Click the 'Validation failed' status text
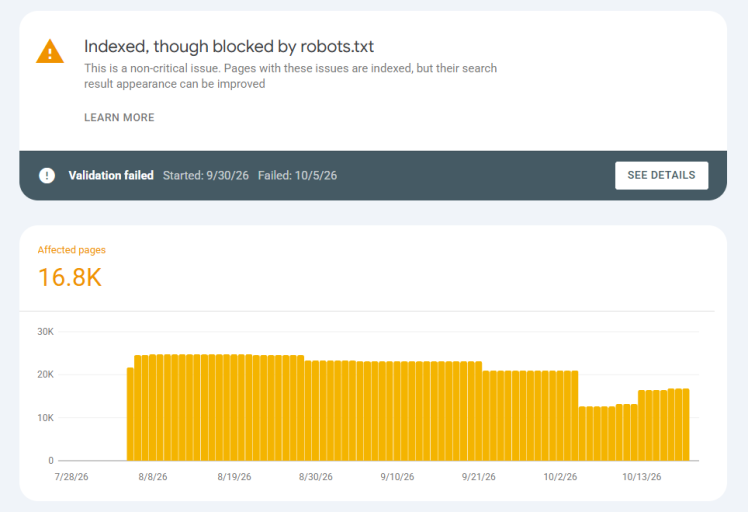Image resolution: width=748 pixels, height=512 pixels. pyautogui.click(x=111, y=176)
